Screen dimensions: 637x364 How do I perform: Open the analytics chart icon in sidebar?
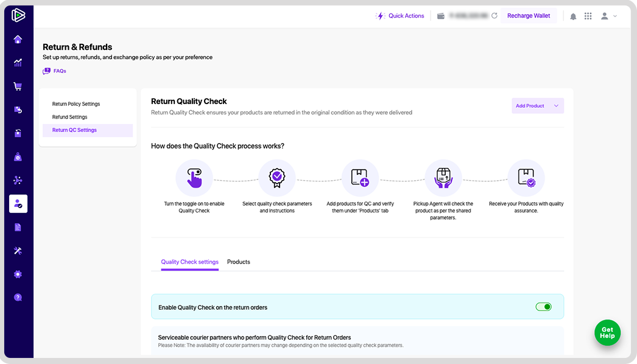(18, 63)
